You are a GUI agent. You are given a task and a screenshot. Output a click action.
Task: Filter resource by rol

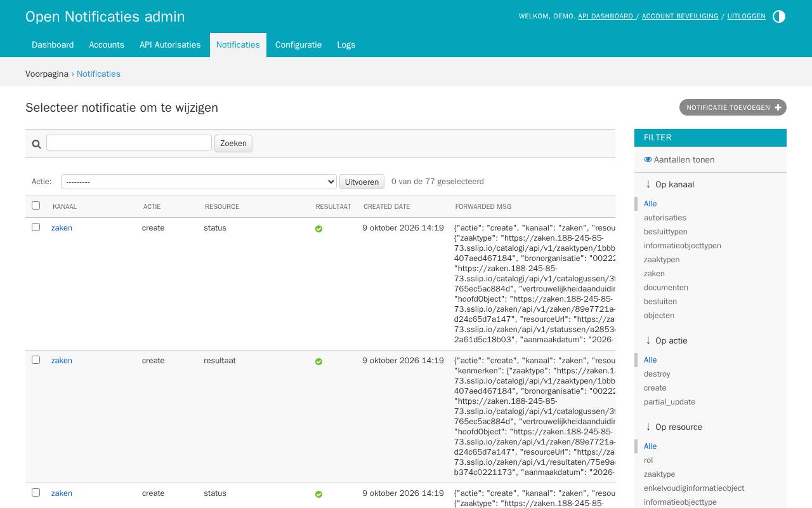[648, 460]
